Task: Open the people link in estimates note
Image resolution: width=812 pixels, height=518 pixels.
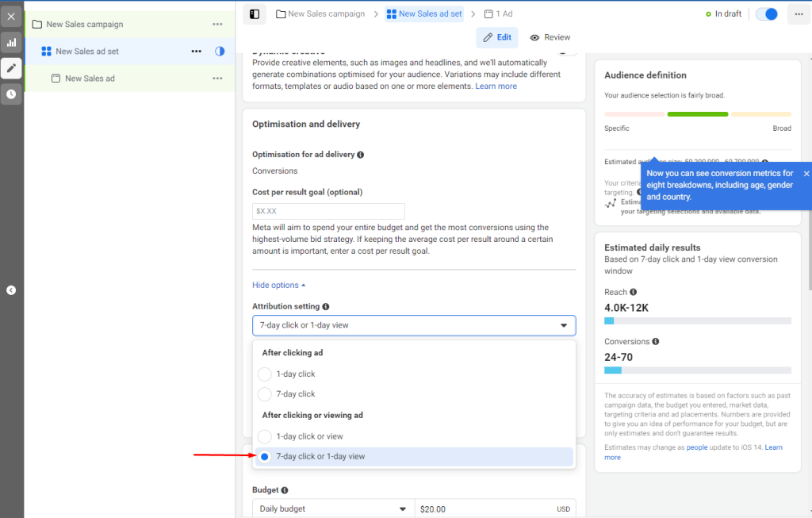Action: click(x=697, y=447)
